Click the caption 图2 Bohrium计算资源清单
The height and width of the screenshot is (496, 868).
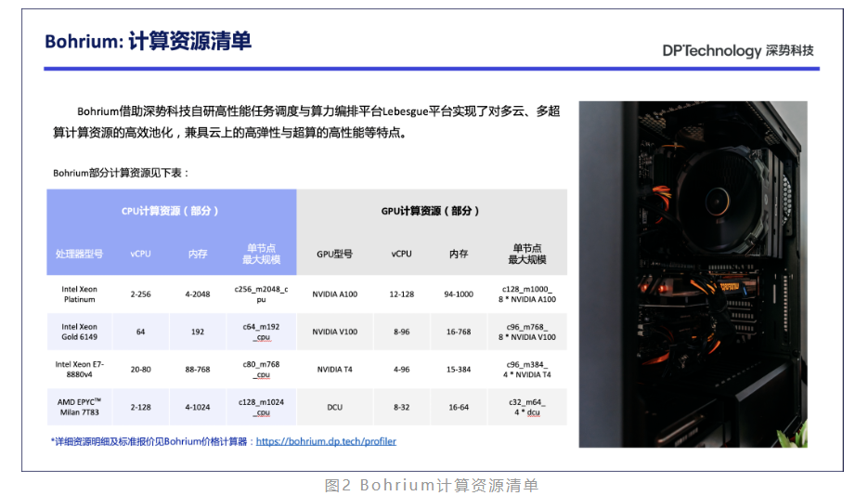[x=431, y=485]
